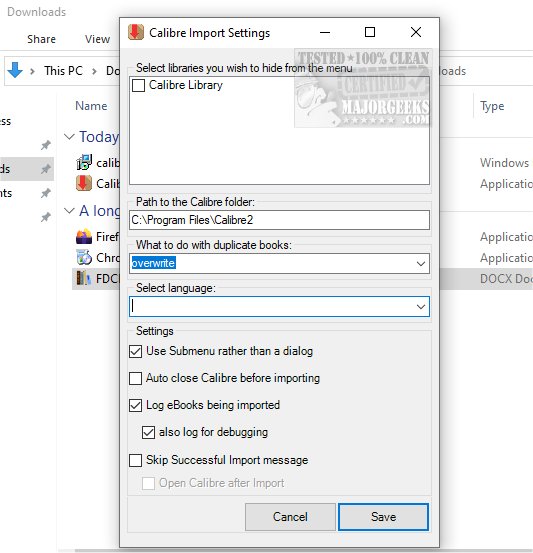533x553 pixels.
Task: Click the pin icon beside the highlighted sidebar item
Action: point(46,169)
